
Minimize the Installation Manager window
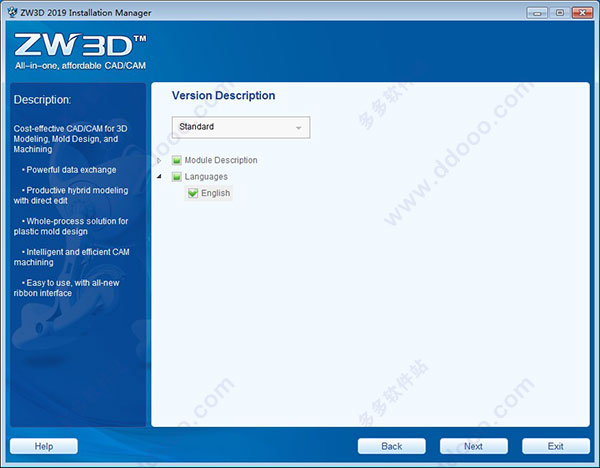pyautogui.click(x=537, y=13)
